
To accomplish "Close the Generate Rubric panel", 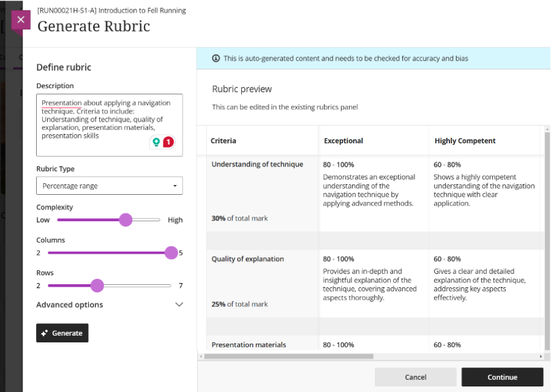I will click(x=20, y=20).
